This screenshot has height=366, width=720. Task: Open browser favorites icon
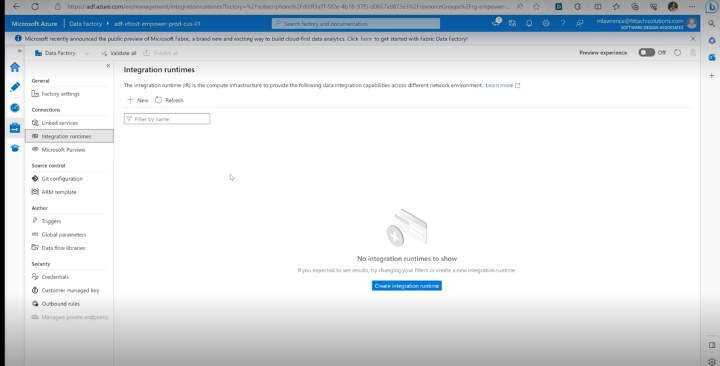point(616,6)
